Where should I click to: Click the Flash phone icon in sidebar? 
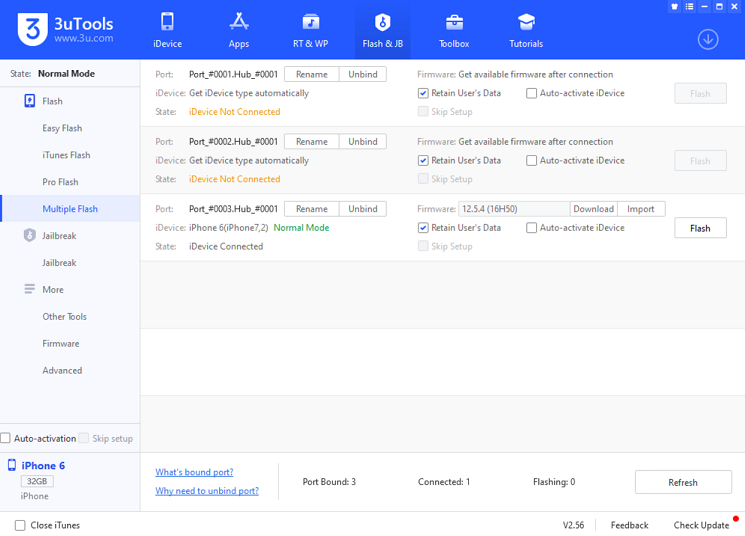click(x=29, y=101)
